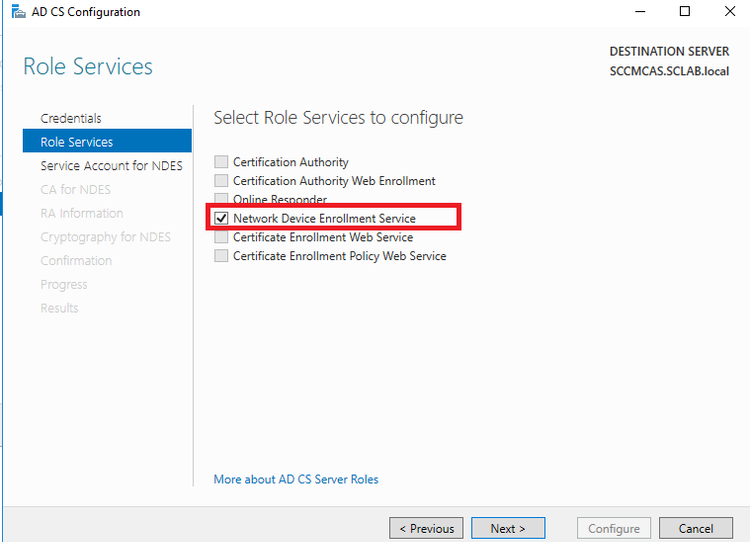The width and height of the screenshot is (750, 542).
Task: Select the Confirmation step
Action: 76,261
